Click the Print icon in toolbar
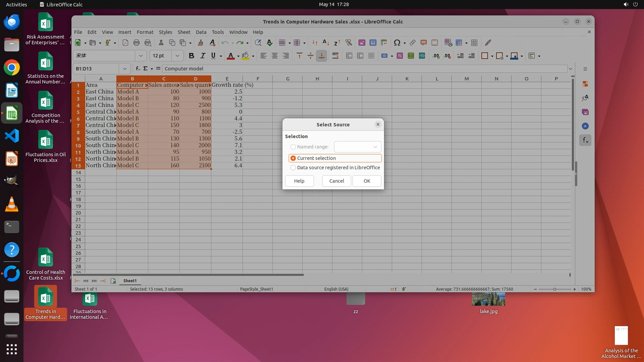The image size is (644, 362). 136,43
